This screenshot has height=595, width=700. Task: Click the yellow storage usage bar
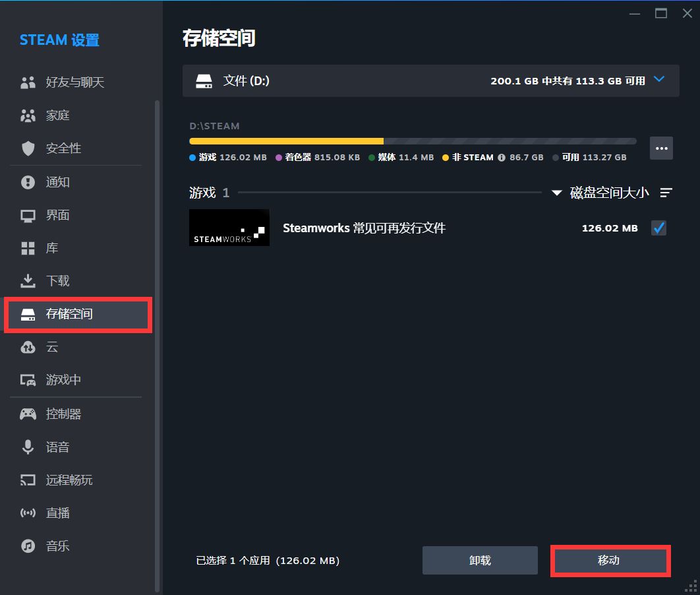286,141
